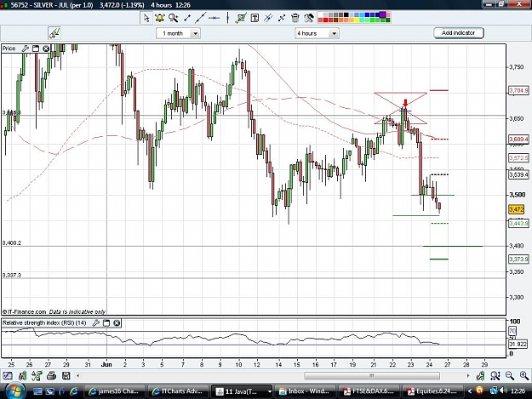
Task: Pick the brown color swatch
Action: tap(336, 20)
